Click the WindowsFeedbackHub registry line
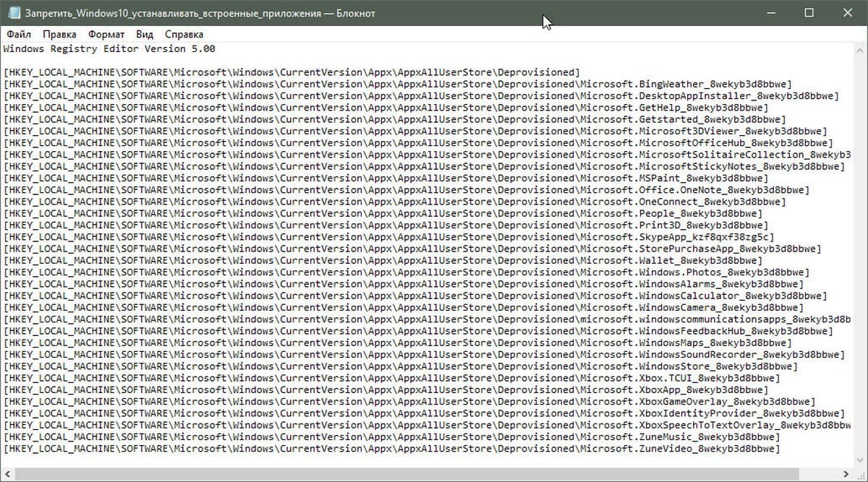Image resolution: width=868 pixels, height=482 pixels. click(x=418, y=331)
